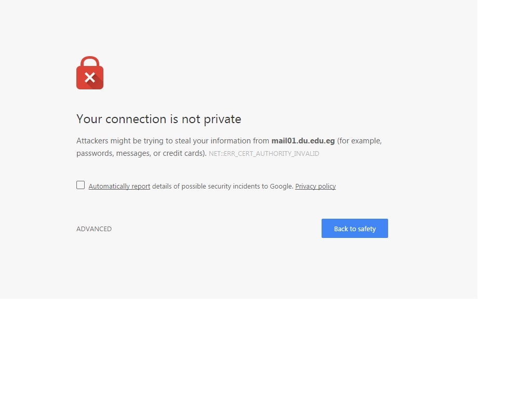Screen dimensions: 532x399
Task: Click the word "private" in the heading
Action: (x=222, y=119)
